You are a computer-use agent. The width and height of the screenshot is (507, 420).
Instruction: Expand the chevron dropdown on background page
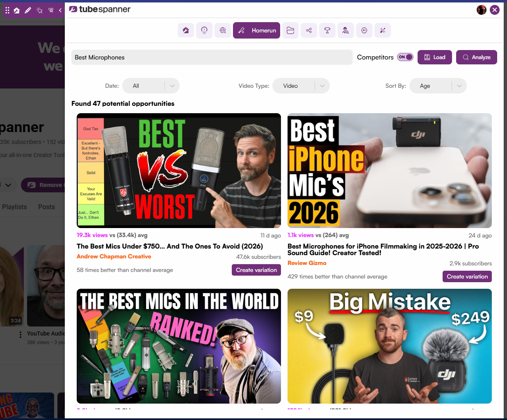(x=8, y=185)
